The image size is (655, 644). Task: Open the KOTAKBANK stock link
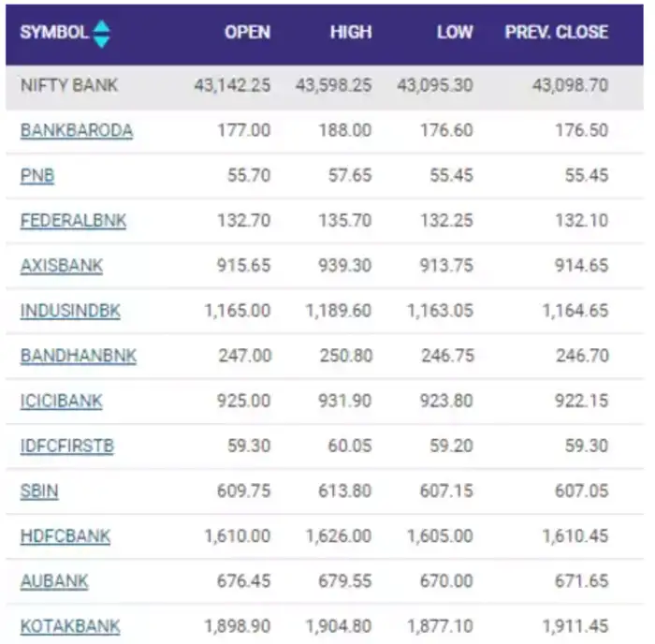(70, 626)
